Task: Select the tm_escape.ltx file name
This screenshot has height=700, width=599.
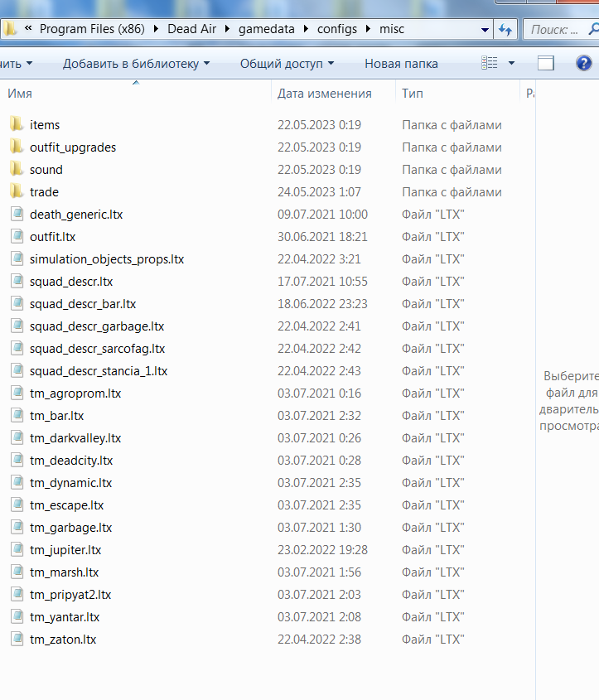Action: (x=66, y=505)
